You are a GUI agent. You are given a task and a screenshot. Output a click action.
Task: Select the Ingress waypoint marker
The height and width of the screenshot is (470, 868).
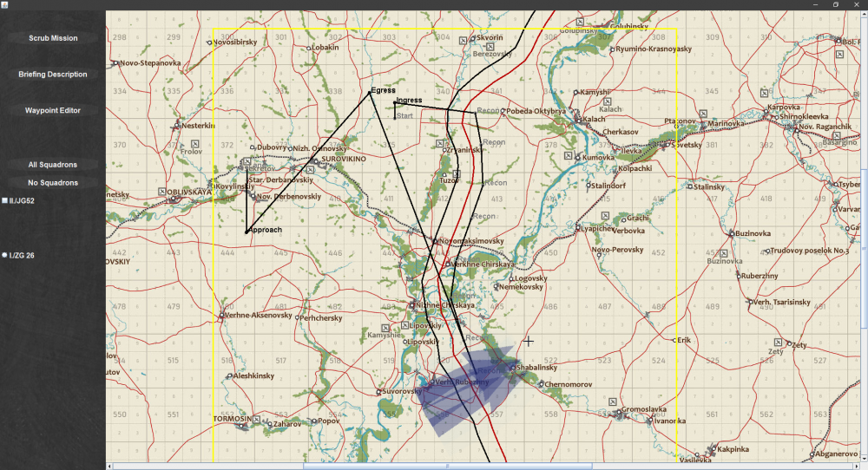[x=395, y=102]
